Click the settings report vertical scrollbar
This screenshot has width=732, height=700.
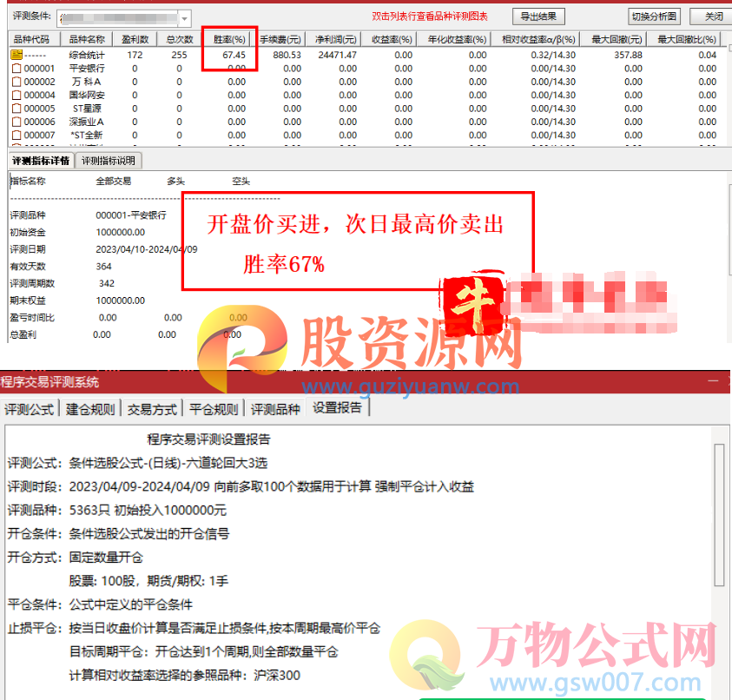coord(719,515)
